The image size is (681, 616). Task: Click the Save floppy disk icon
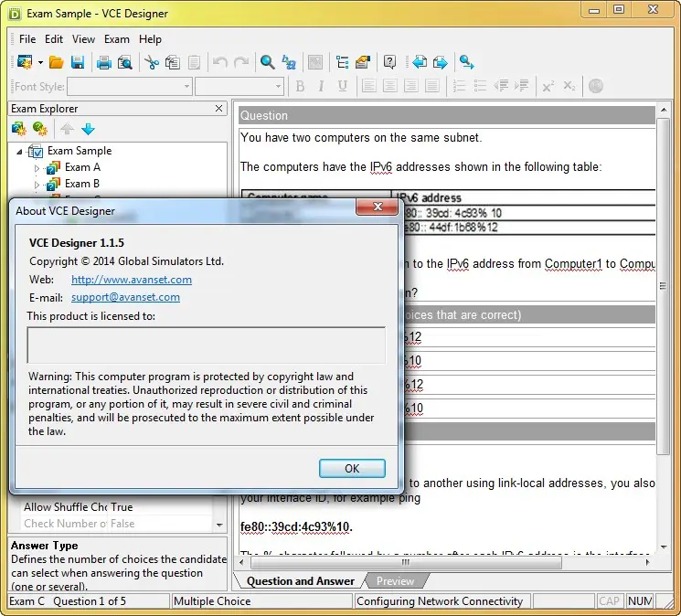click(x=78, y=62)
